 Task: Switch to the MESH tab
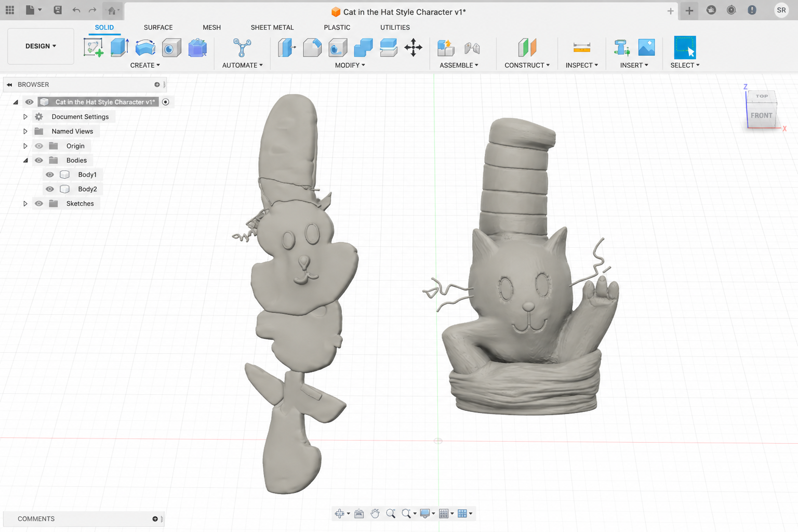click(x=211, y=28)
